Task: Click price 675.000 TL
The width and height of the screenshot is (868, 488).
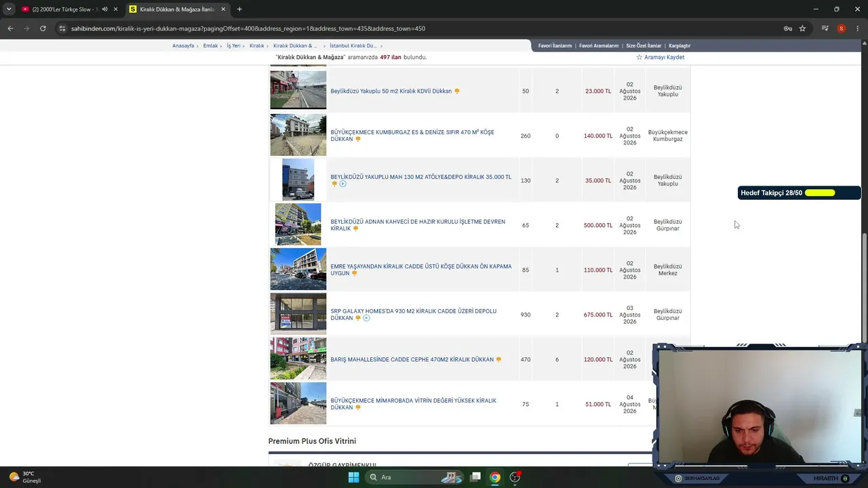Action: [598, 314]
